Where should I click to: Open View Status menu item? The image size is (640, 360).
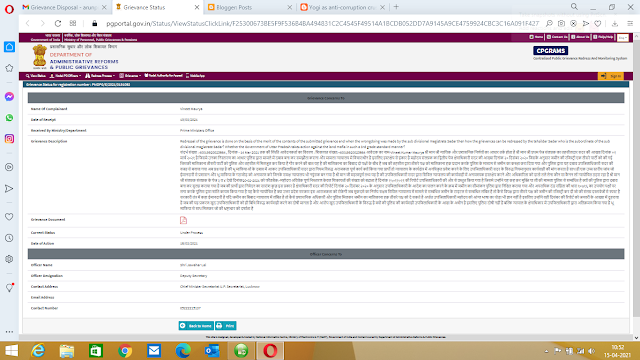36,76
